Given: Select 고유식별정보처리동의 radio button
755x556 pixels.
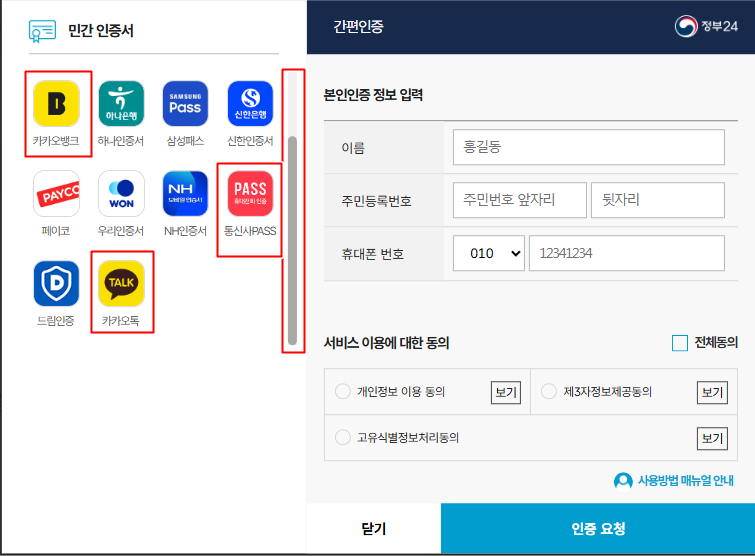Looking at the screenshot, I should point(343,438).
